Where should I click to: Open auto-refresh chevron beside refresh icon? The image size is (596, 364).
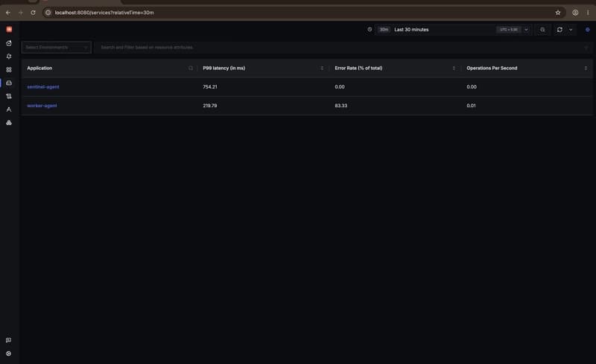tap(571, 30)
